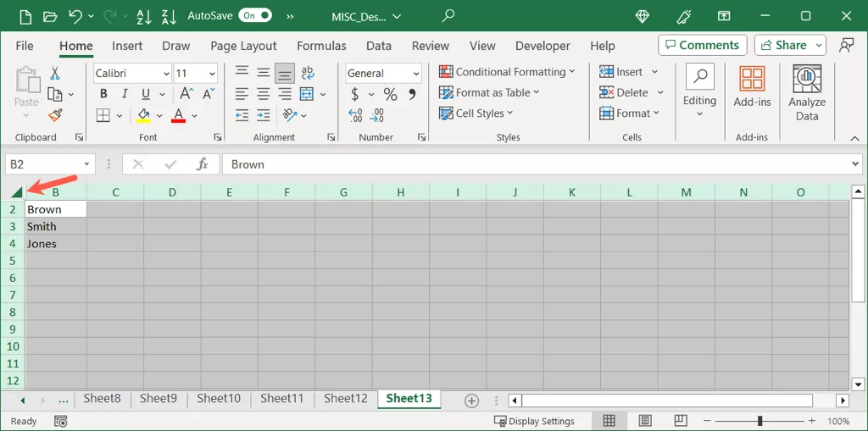Open the Formulas ribbon tab
The height and width of the screenshot is (431, 868).
(x=321, y=46)
